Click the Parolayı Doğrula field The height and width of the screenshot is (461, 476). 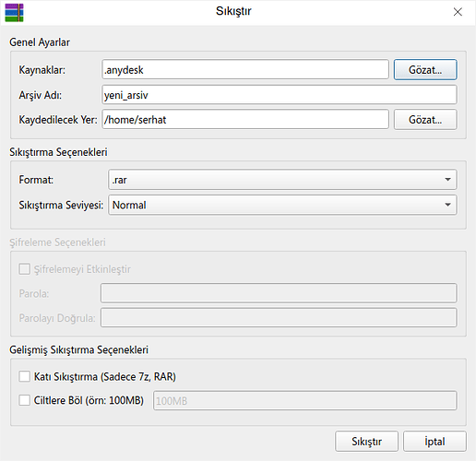pos(279,318)
